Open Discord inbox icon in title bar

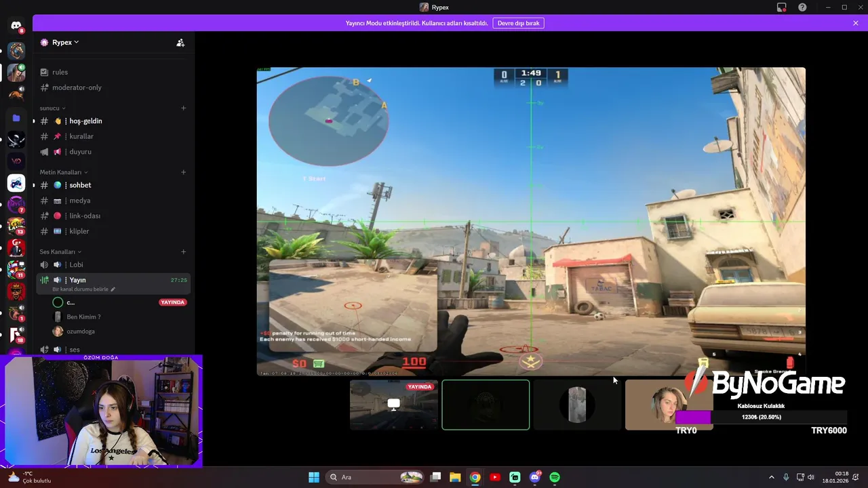[782, 7]
